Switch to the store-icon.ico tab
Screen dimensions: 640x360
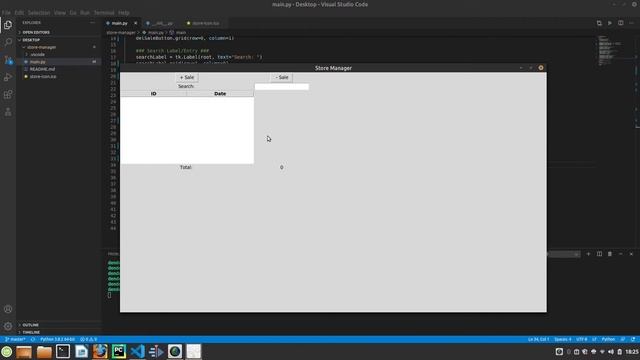205,23
